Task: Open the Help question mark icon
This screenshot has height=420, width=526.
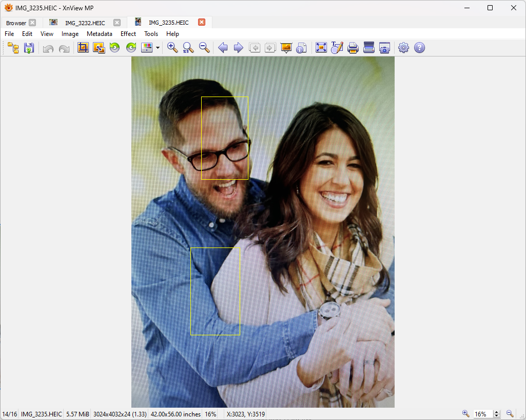Action: coord(419,48)
